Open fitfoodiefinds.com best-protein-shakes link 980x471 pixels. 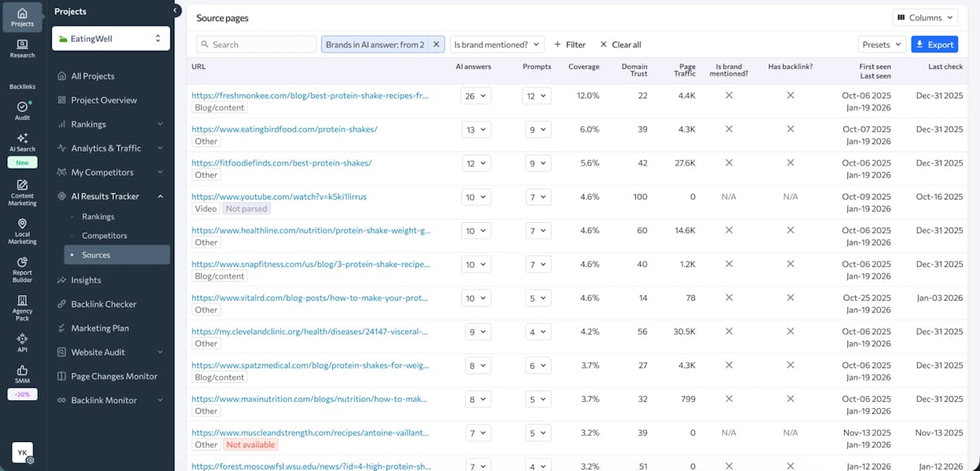coord(282,163)
